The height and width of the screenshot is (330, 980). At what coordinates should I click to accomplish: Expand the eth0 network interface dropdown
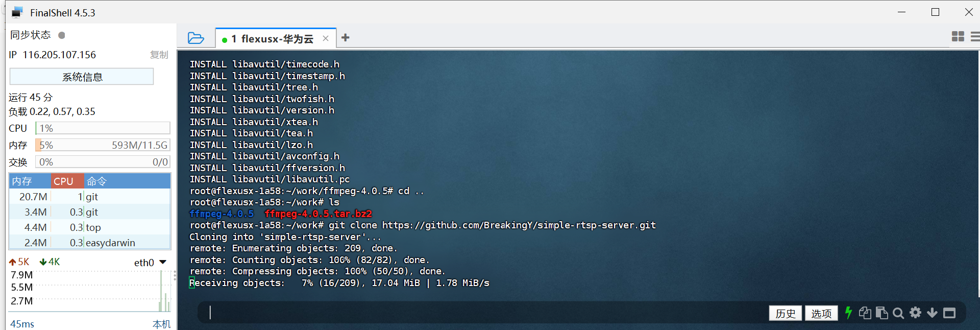[163, 262]
